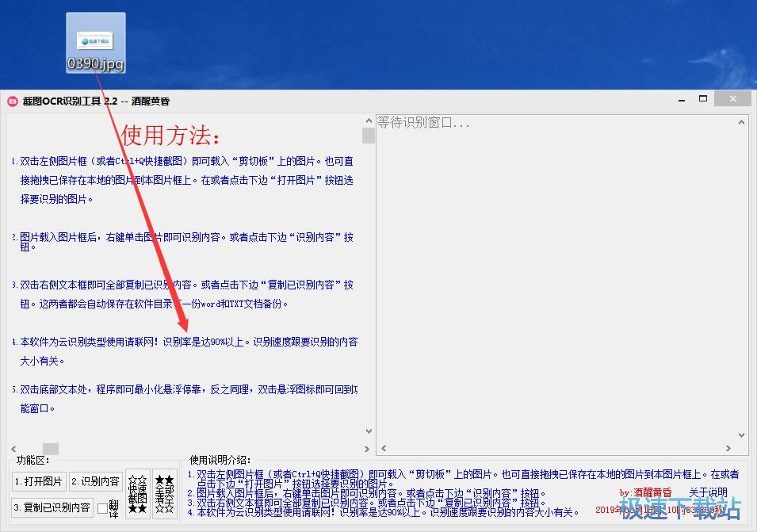
Task: Click up arrow of result text box scrollbar
Action: 741,122
